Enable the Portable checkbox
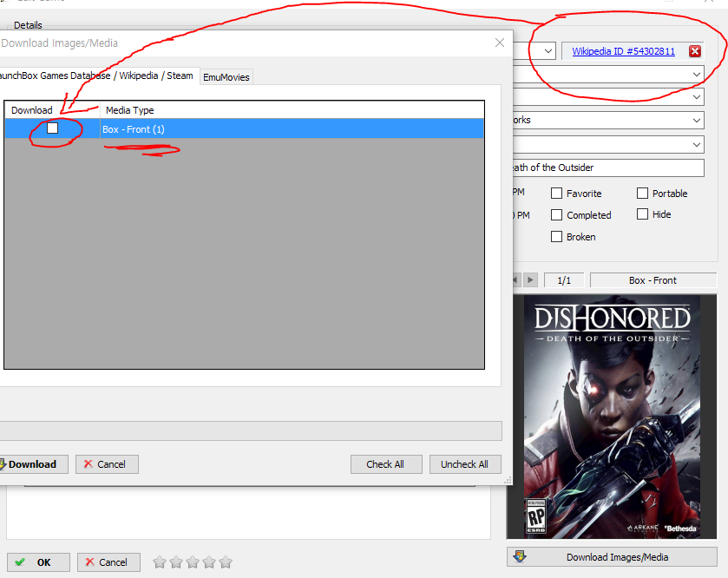The width and height of the screenshot is (728, 578). 642,194
